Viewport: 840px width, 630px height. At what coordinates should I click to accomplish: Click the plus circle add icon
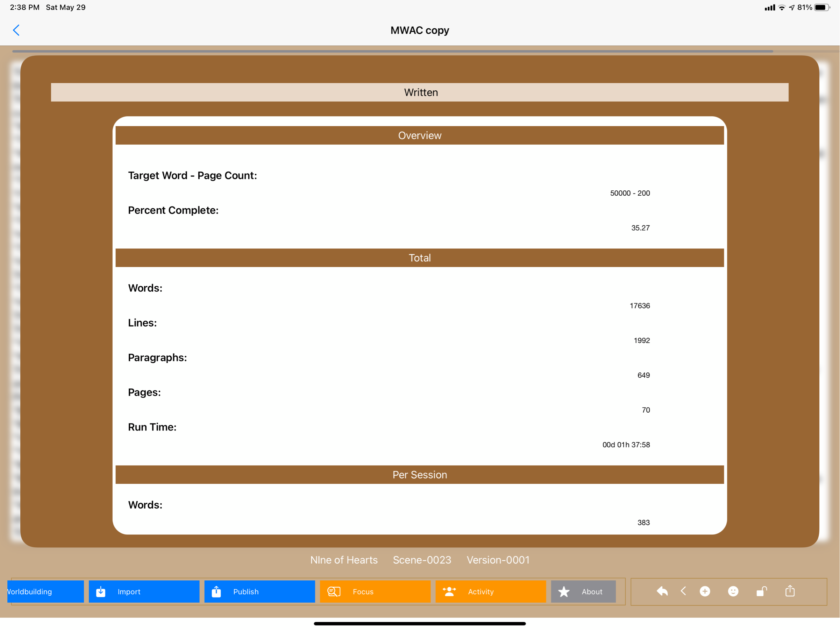(x=705, y=591)
